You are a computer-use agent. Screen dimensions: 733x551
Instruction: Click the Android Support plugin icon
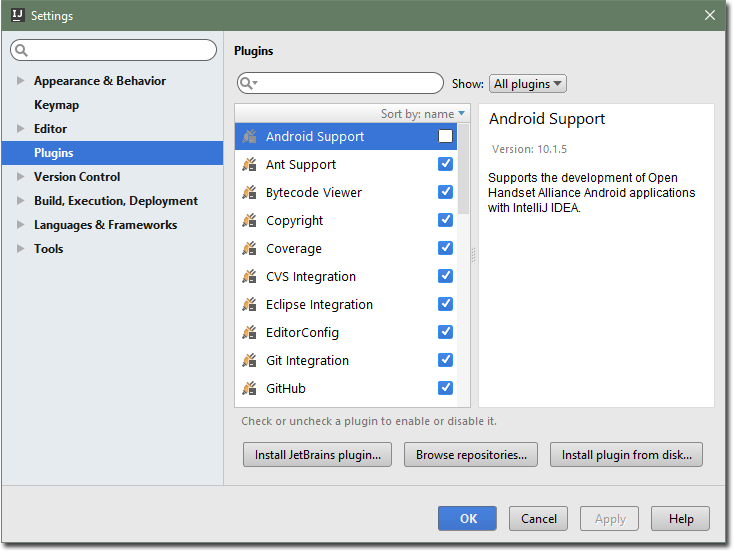pos(250,136)
